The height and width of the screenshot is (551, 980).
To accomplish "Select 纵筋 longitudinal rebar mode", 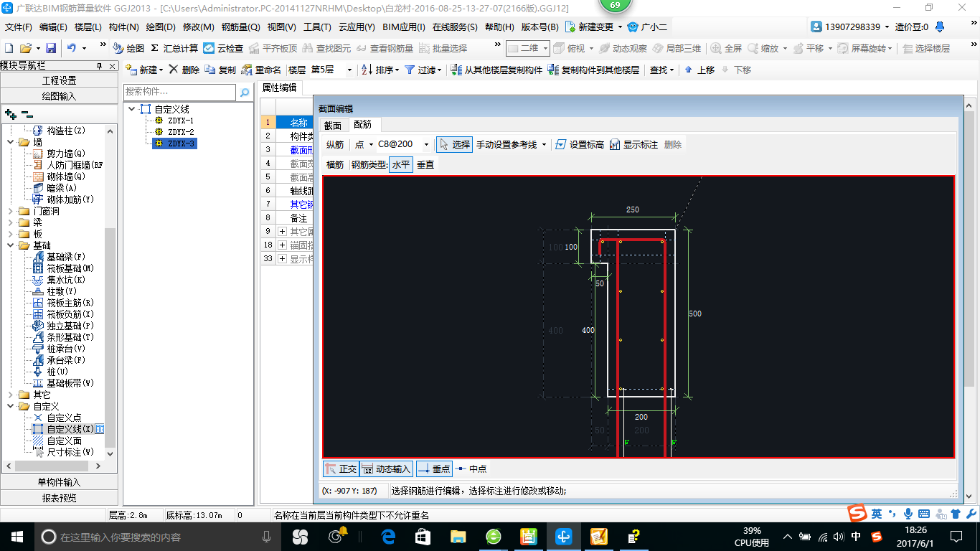I will point(335,144).
